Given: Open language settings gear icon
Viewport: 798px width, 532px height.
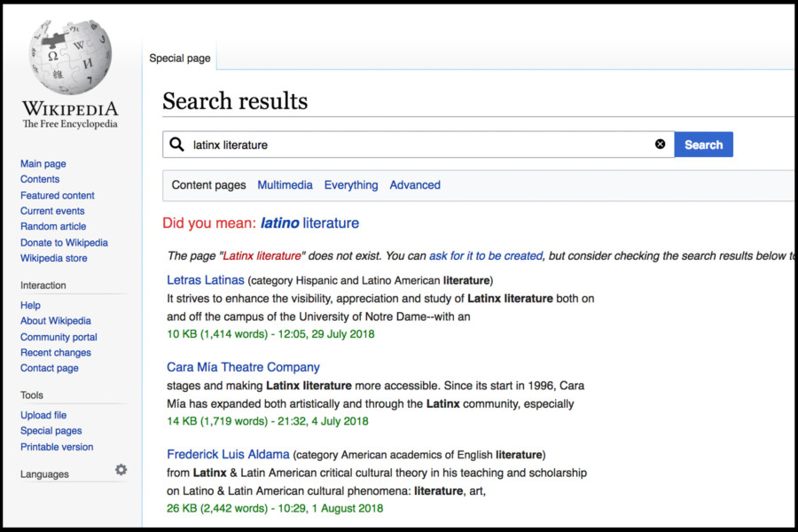Looking at the screenshot, I should pos(121,470).
